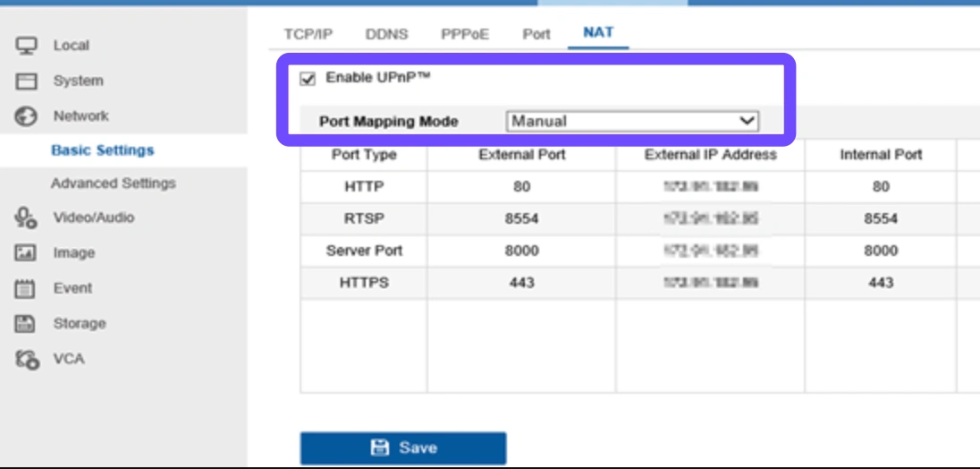Open Advanced Settings in the sidebar
This screenshot has height=469, width=980.
pos(114,183)
